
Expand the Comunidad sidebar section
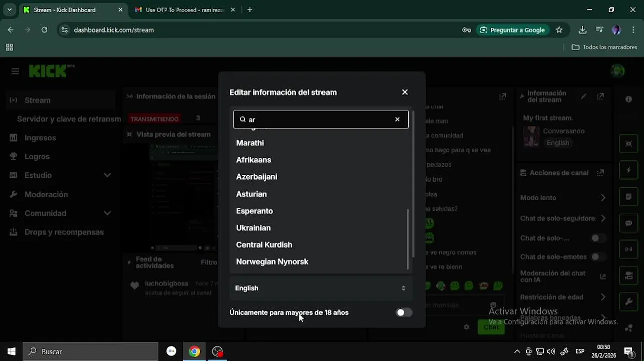[x=60, y=213]
